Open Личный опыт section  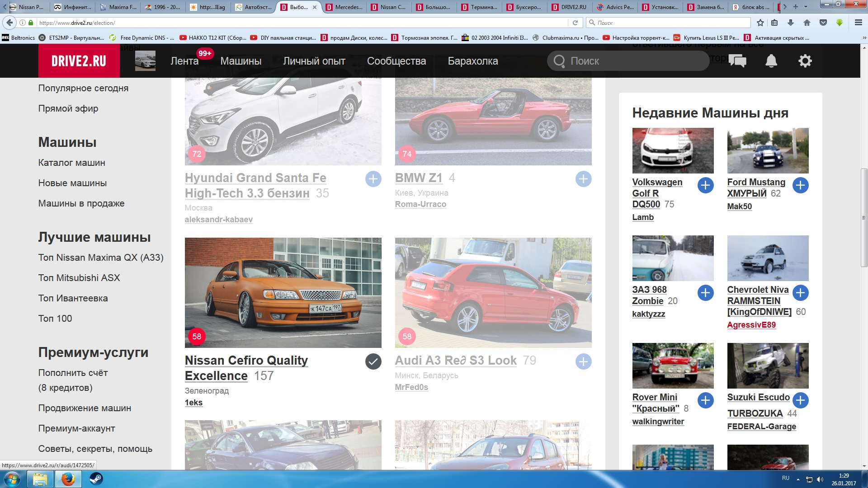pyautogui.click(x=314, y=61)
